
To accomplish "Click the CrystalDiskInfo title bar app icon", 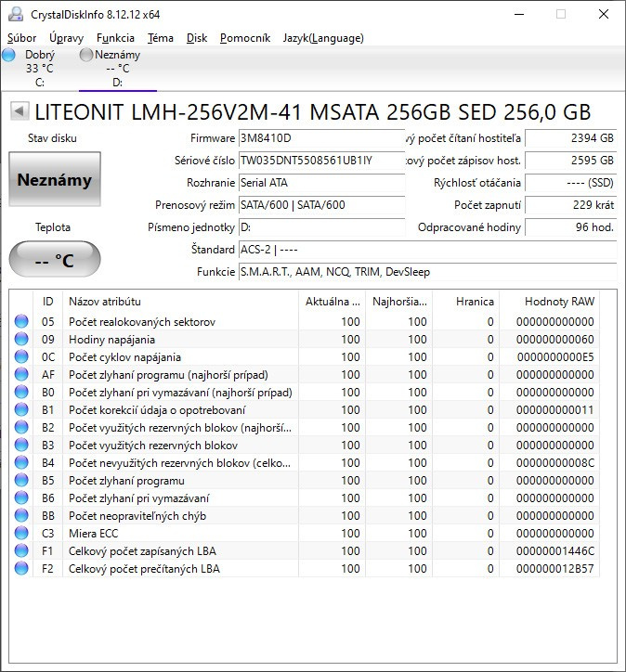I will point(16,15).
